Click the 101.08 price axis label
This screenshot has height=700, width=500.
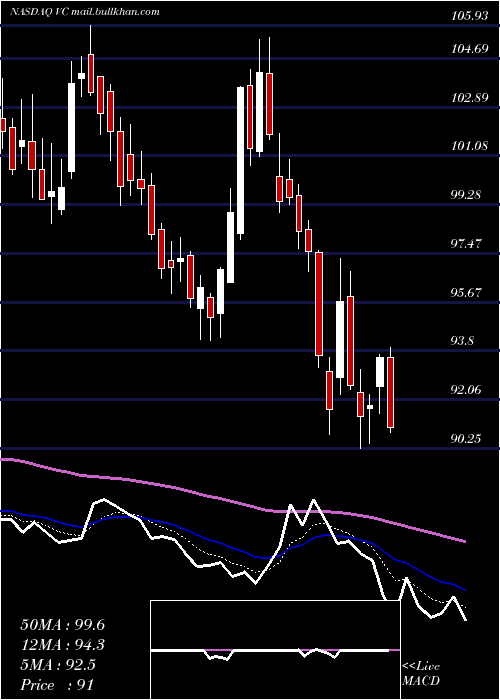pos(470,146)
